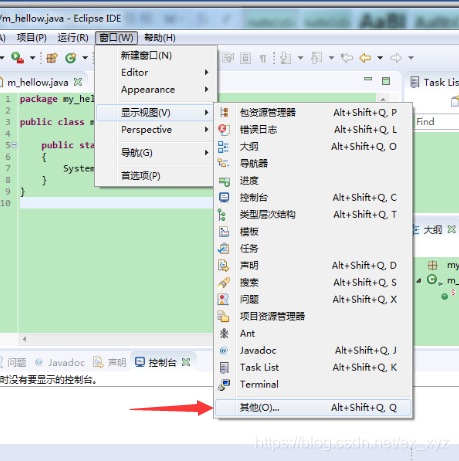Viewport: 459px width, 461px height.
Task: Select Declaration (声明) in the view submenu
Action: click(313, 266)
